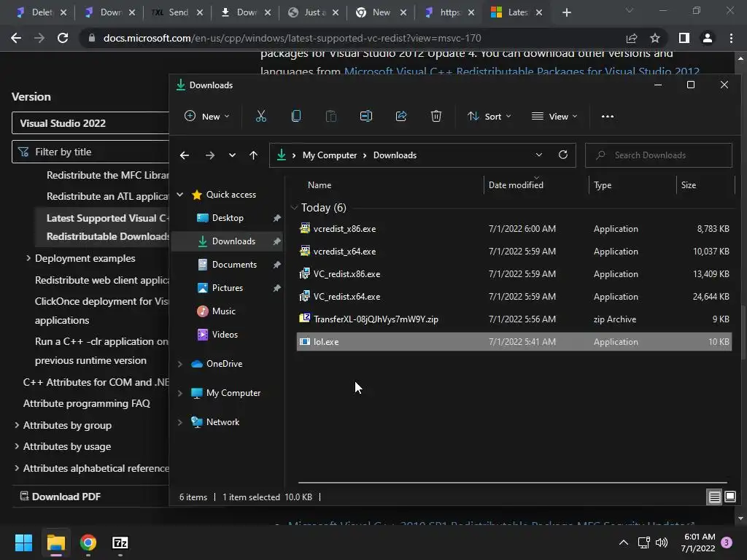Share this page from address bar
747x560 pixels.
click(632, 38)
